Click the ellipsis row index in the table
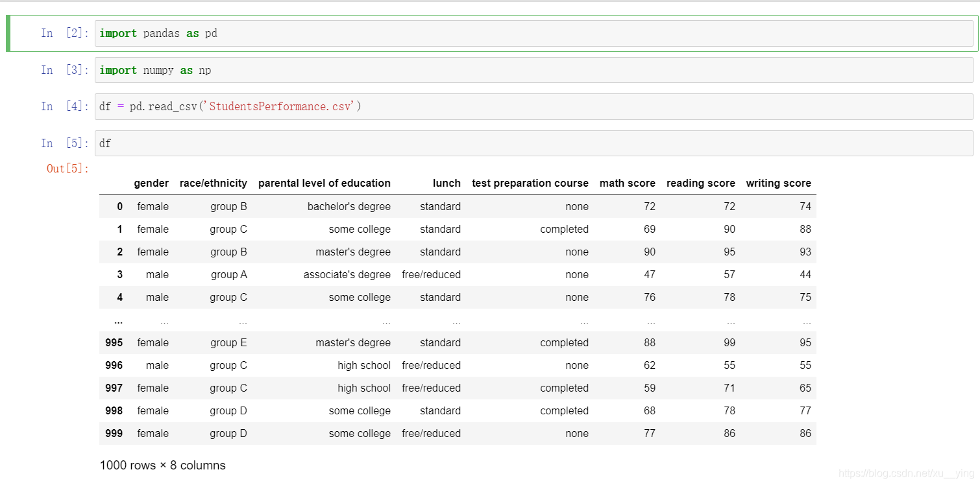The width and height of the screenshot is (980, 485). coord(118,320)
